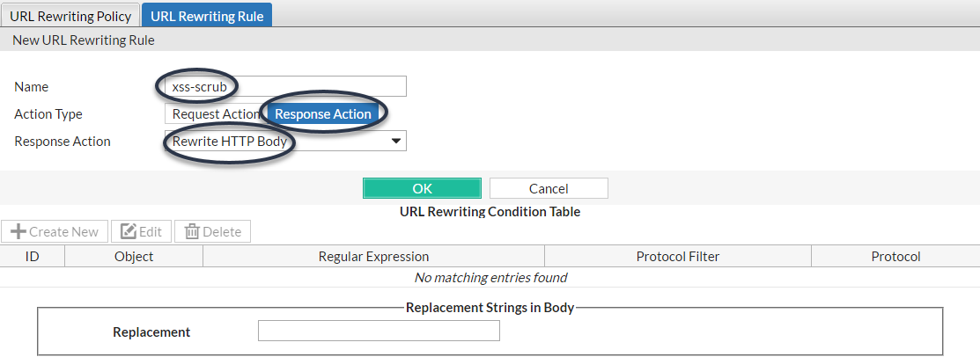This screenshot has height=357, width=980.
Task: Sort by the Regular Expression column
Action: (373, 256)
